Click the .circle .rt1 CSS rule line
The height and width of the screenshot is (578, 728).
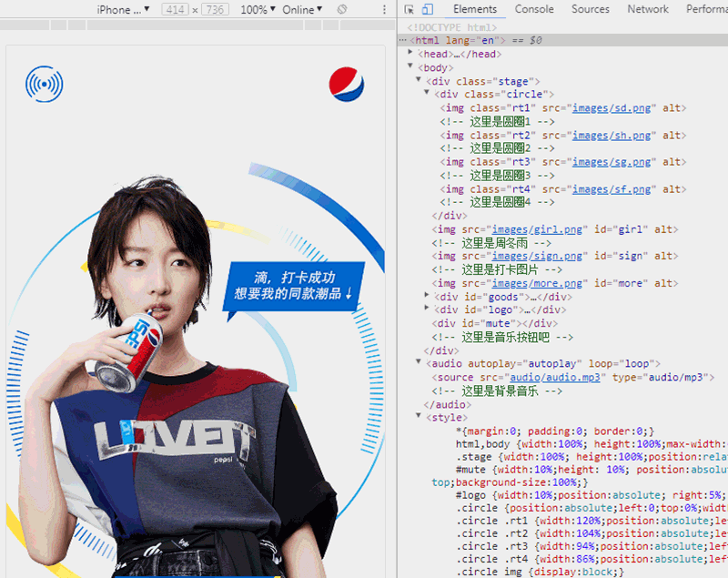(x=592, y=521)
